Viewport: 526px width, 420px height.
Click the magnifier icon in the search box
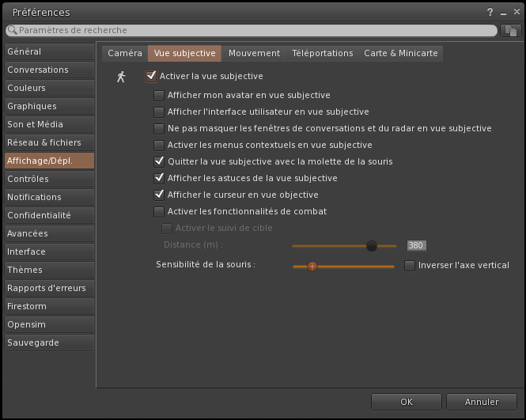pos(13,30)
